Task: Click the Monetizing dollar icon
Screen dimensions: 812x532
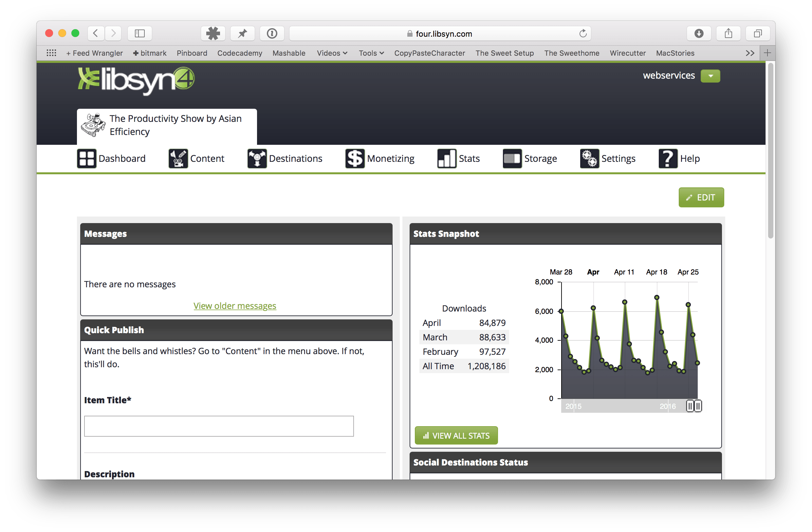Action: tap(355, 159)
